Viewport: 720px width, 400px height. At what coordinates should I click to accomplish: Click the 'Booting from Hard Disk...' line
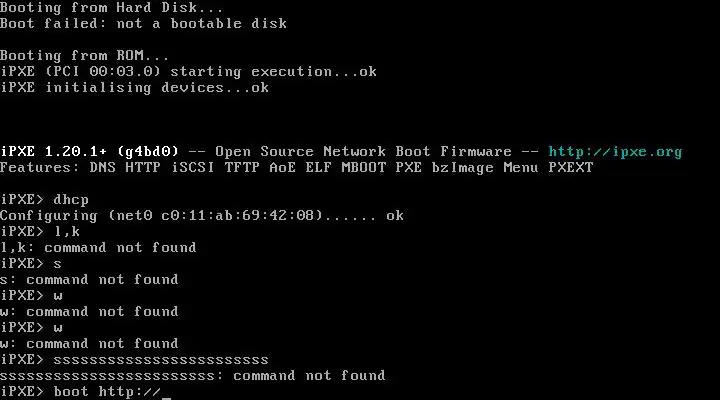112,7
